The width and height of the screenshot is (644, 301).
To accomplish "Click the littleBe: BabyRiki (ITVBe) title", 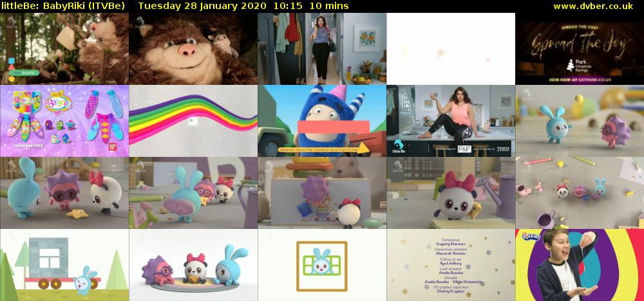I will 64,6.
